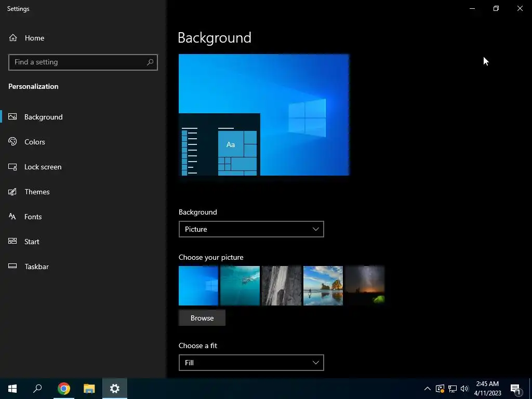The height and width of the screenshot is (399, 532).
Task: Click the Themes brush icon
Action: click(12, 192)
